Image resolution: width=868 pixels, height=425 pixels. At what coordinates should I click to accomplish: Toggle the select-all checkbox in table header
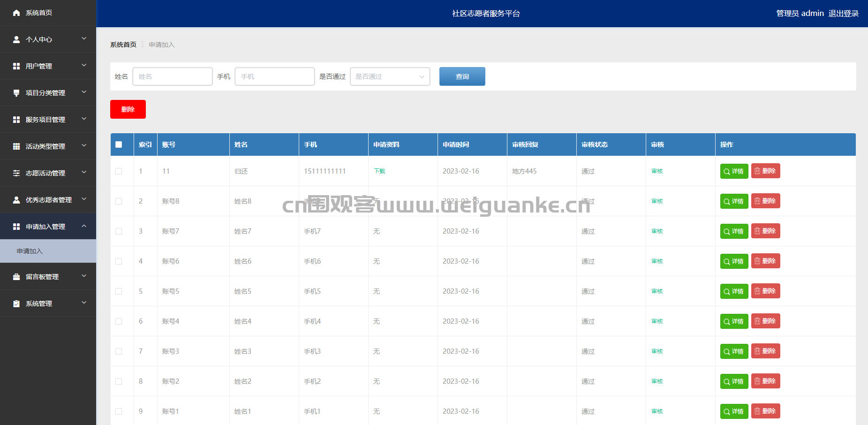119,144
